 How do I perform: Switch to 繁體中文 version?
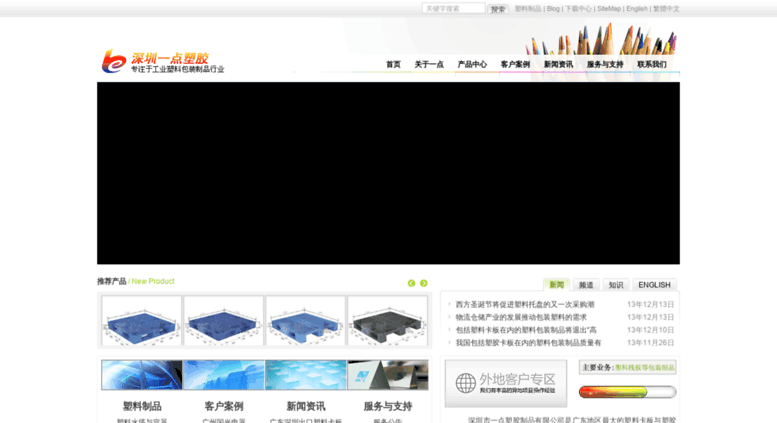coord(666,9)
